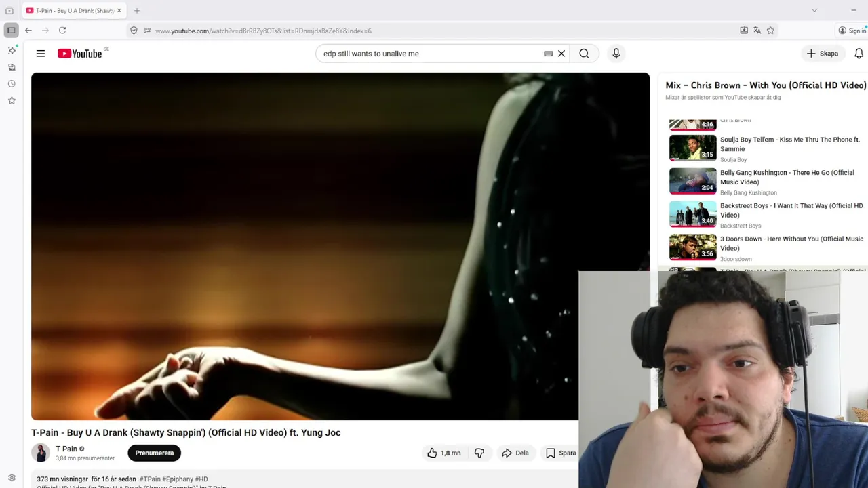Go back with browser back arrow
Screen dimensions: 868x488
tap(28, 30)
